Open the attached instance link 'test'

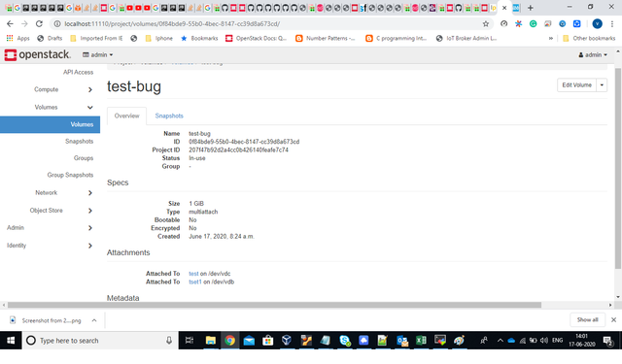tap(193, 274)
